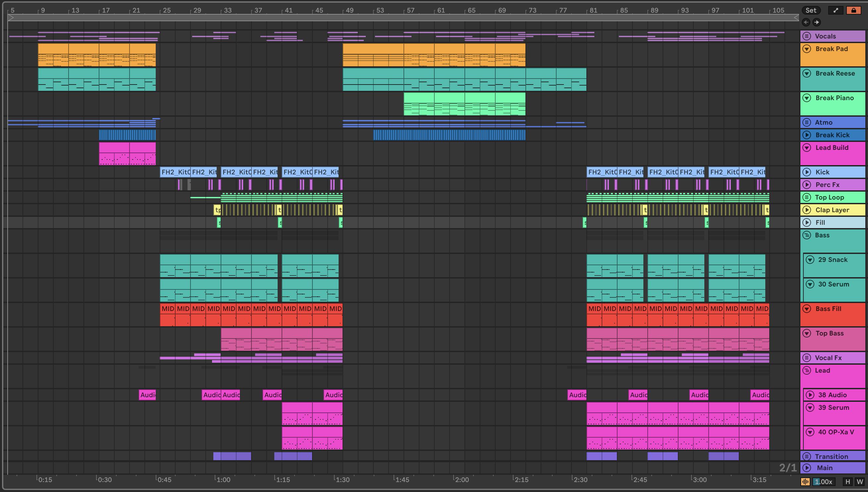868x492 pixels.
Task: Jump to next locator arrow
Action: [x=816, y=22]
